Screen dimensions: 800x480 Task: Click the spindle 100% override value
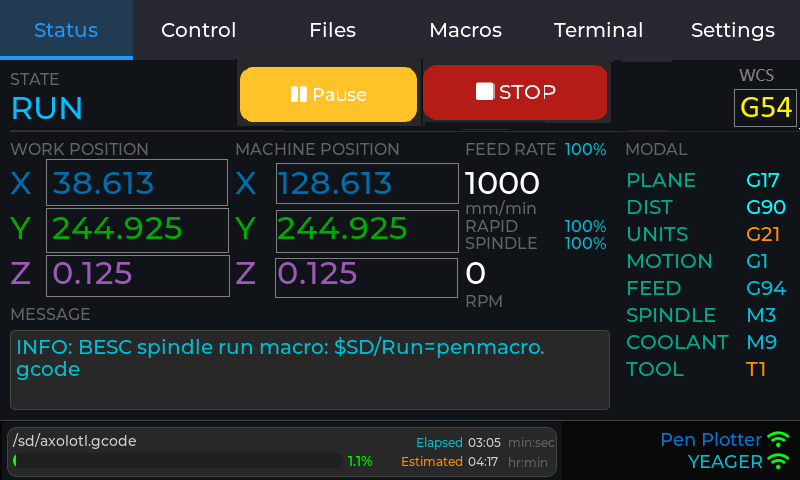[x=585, y=243]
